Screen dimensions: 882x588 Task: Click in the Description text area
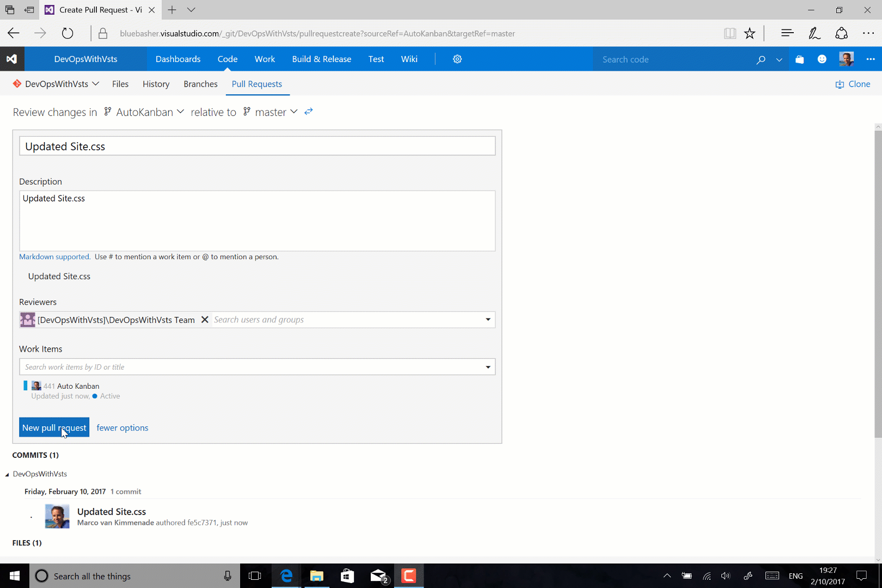tap(257, 220)
